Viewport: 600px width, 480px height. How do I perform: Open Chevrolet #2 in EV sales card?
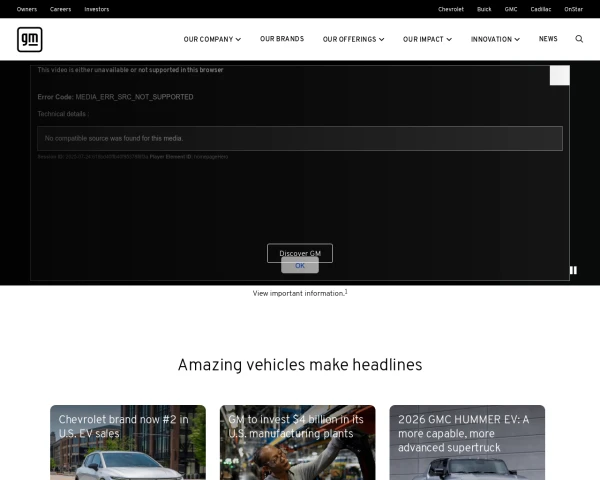pos(128,442)
